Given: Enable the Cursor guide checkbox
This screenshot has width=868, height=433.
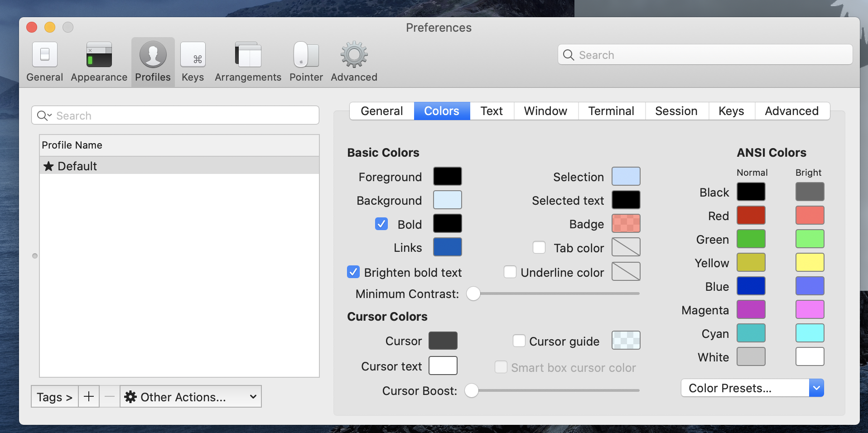Looking at the screenshot, I should [519, 341].
